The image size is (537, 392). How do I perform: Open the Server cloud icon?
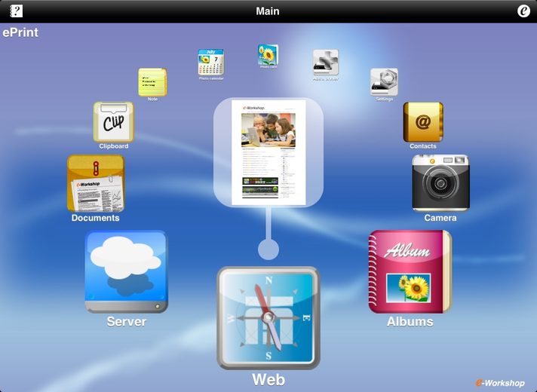127,271
